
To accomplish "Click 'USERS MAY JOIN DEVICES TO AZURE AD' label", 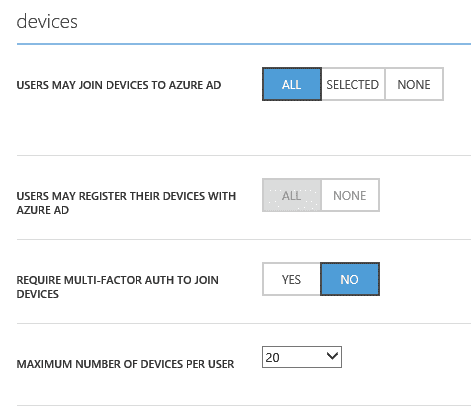I will click(x=119, y=85).
